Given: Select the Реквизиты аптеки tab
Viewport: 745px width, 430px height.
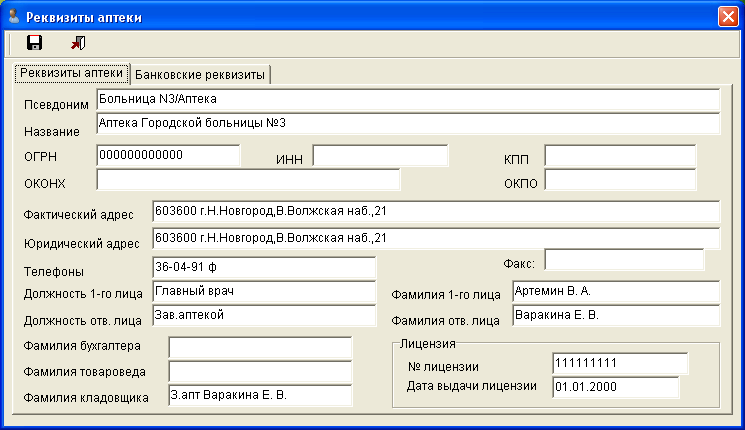Looking at the screenshot, I should tap(70, 73).
